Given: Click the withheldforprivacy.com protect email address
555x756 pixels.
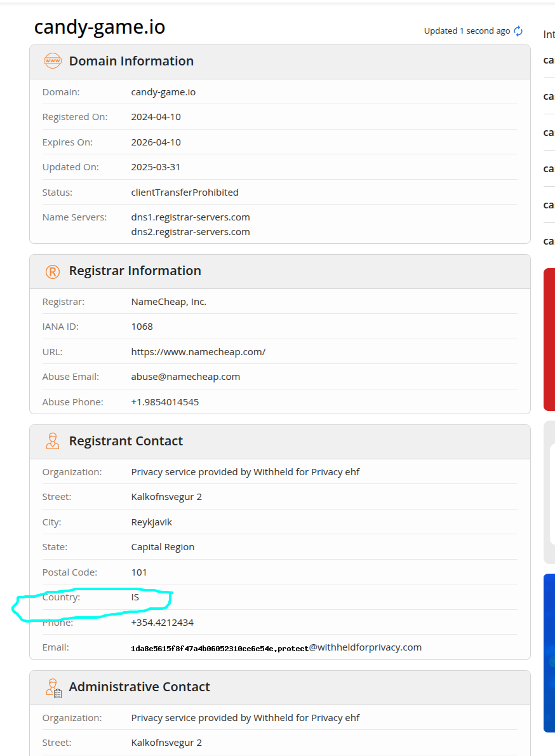Looking at the screenshot, I should coord(276,647).
